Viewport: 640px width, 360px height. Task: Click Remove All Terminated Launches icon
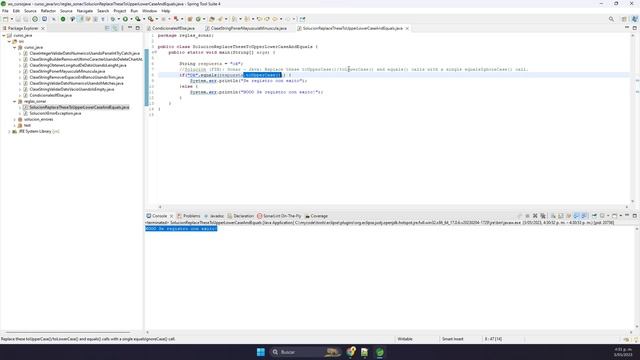point(543,216)
